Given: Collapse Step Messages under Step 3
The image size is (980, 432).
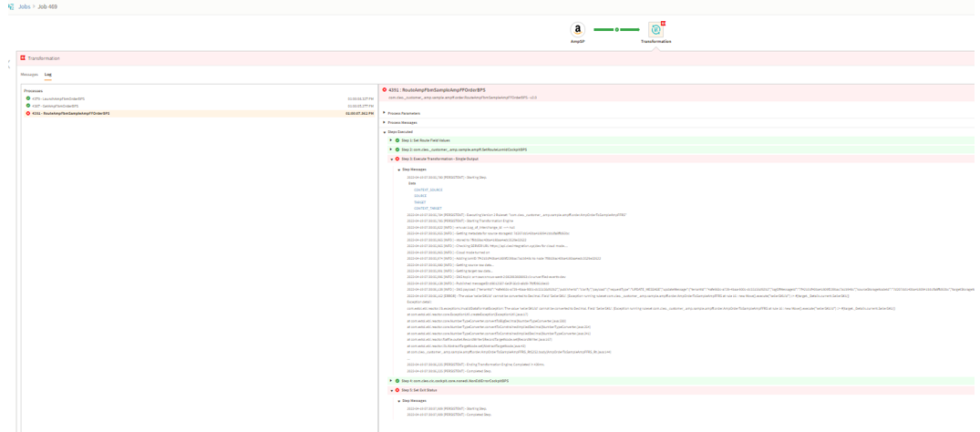Looking at the screenshot, I should click(x=398, y=169).
